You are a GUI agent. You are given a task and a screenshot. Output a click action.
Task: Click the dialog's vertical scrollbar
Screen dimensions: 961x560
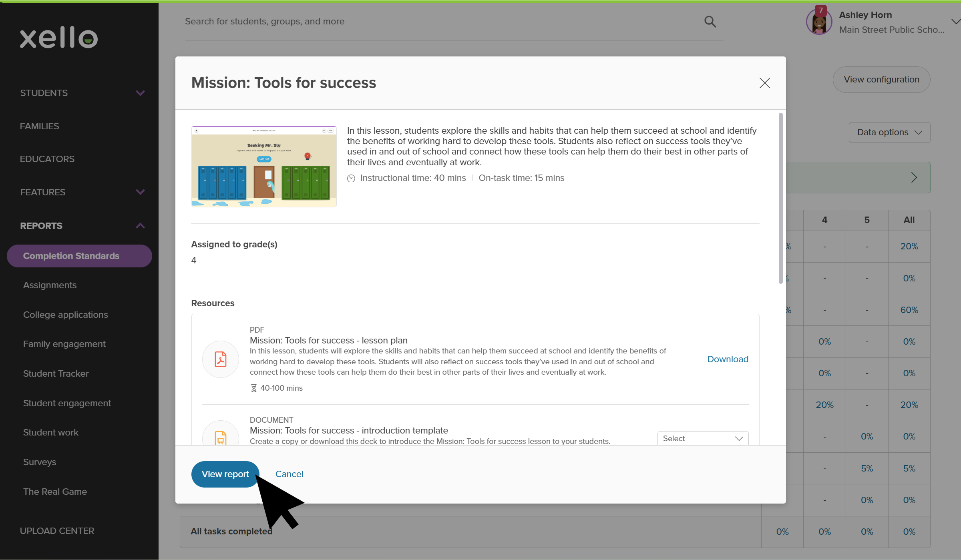pyautogui.click(x=780, y=198)
